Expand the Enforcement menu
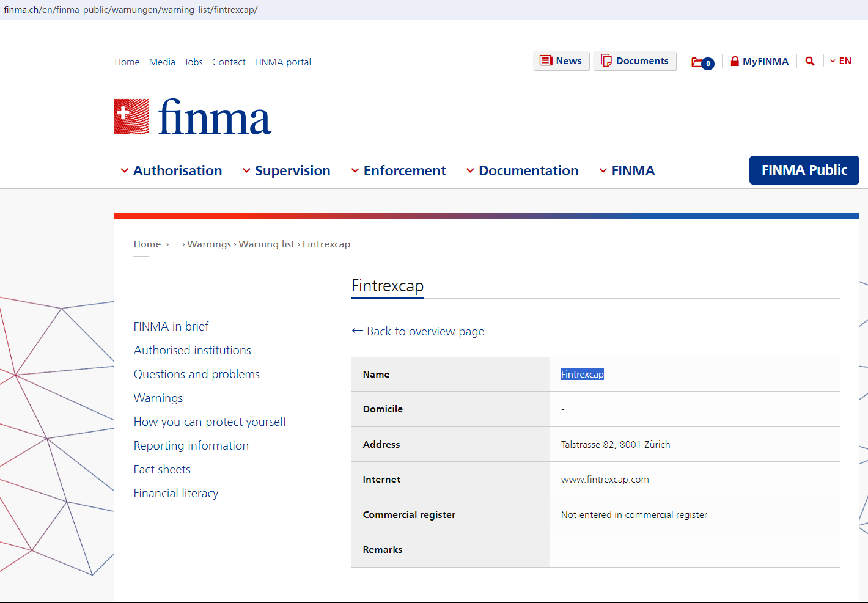Image resolution: width=868 pixels, height=603 pixels. (398, 170)
